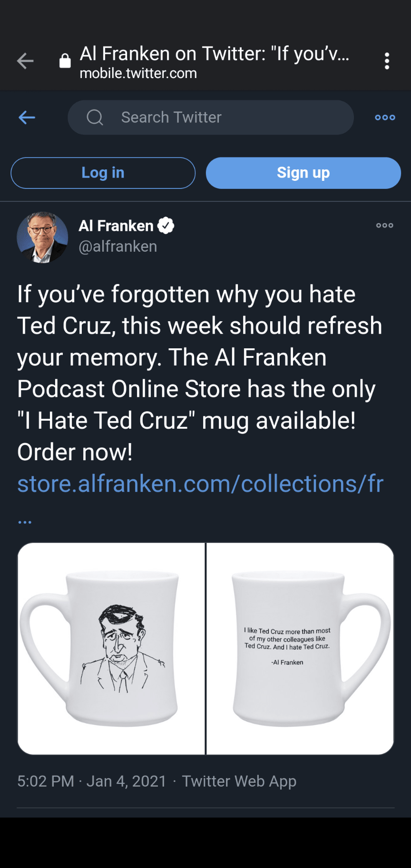
Task: Click the lock icon beside the URL
Action: tap(65, 61)
